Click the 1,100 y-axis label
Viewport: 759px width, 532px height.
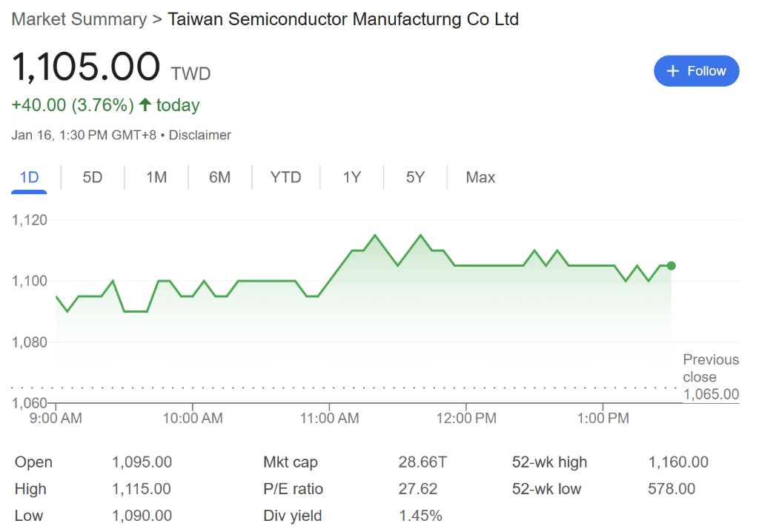point(30,281)
